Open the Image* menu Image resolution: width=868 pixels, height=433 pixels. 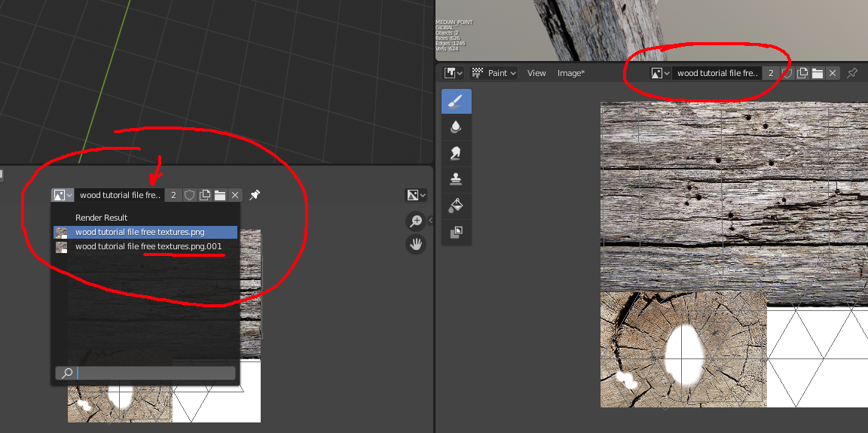570,73
